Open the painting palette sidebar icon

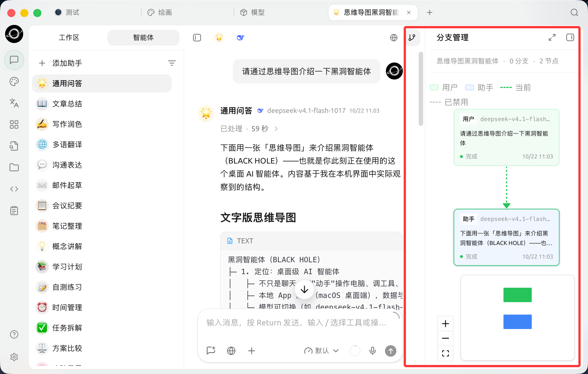(14, 81)
